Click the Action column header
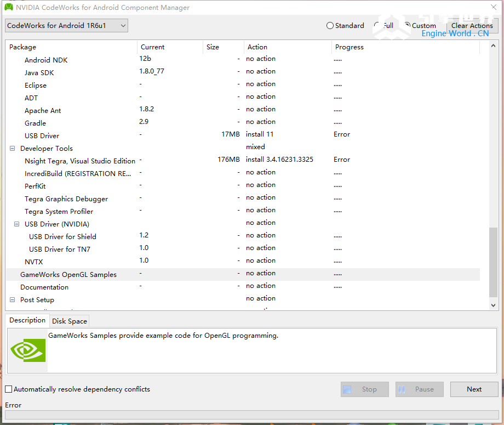The height and width of the screenshot is (425, 504). click(x=288, y=47)
